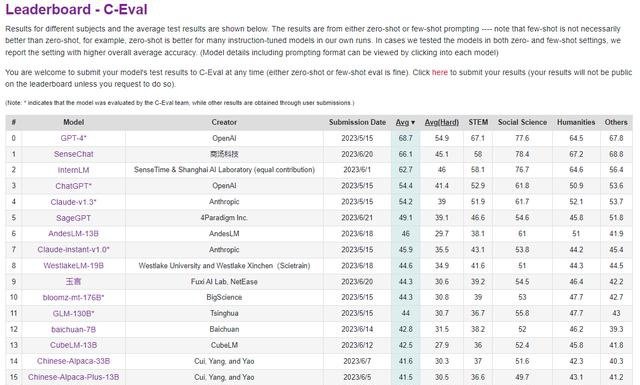
Task: Open the SageGPT model page
Action: pyautogui.click(x=73, y=218)
